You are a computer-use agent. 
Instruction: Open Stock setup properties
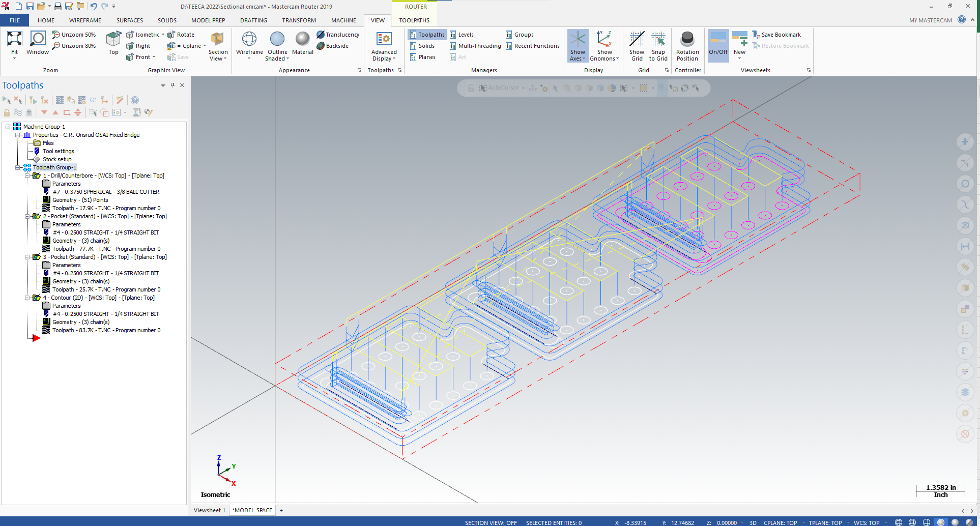pos(57,159)
